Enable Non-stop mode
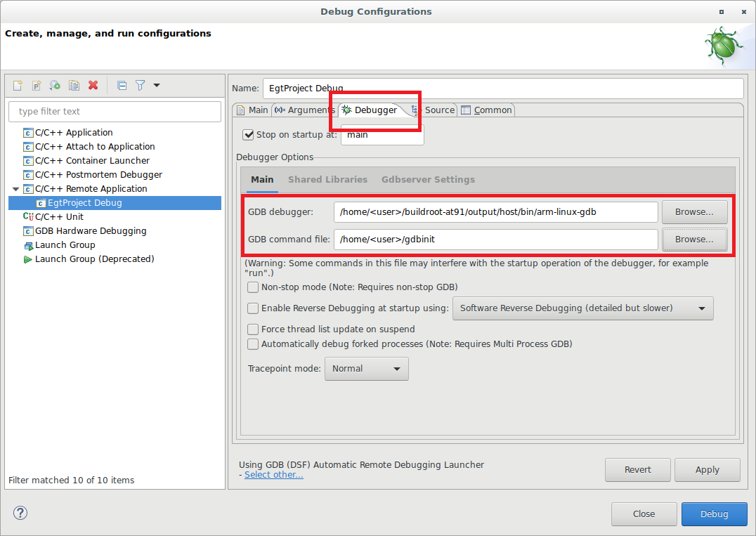 [x=253, y=287]
